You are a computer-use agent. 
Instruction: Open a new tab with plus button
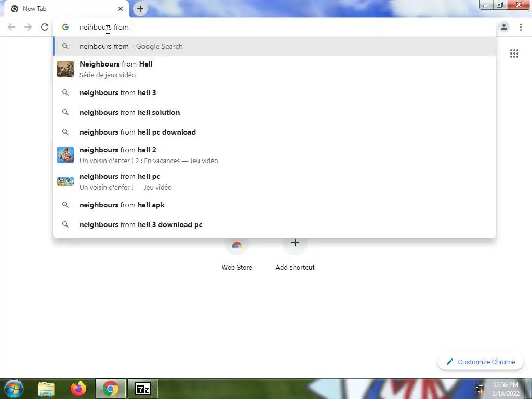pyautogui.click(x=140, y=9)
